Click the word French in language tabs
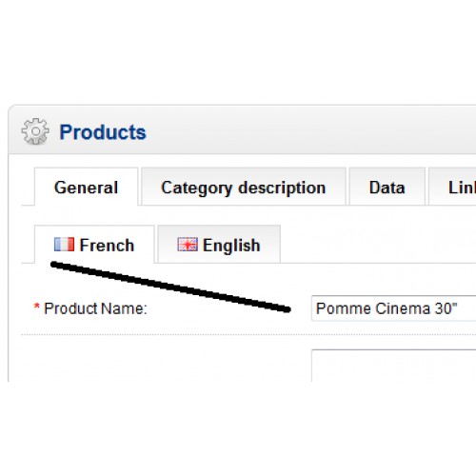 point(107,245)
